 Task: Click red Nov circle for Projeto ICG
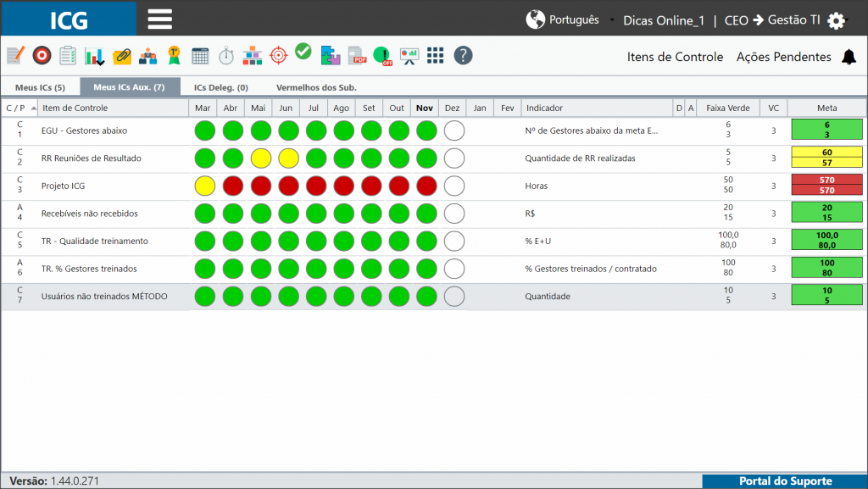coord(426,186)
